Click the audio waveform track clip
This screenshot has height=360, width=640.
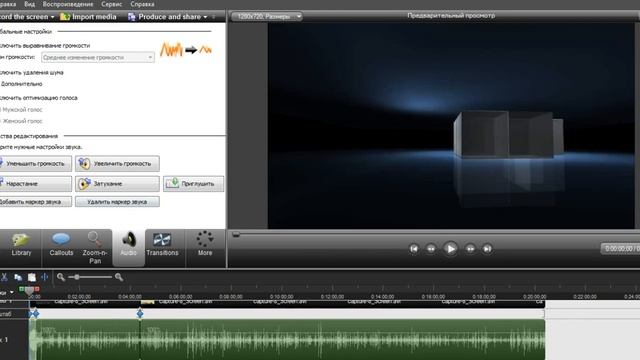point(287,340)
